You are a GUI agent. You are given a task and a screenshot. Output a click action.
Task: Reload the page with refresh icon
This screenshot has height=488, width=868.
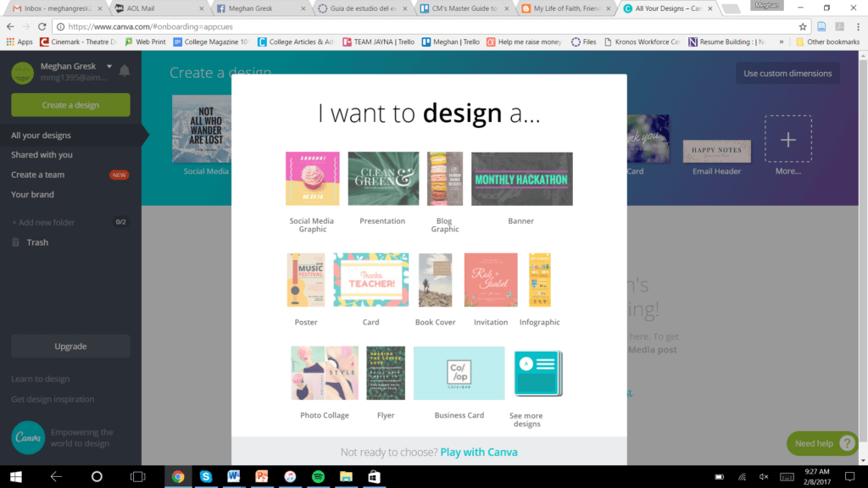(x=42, y=26)
